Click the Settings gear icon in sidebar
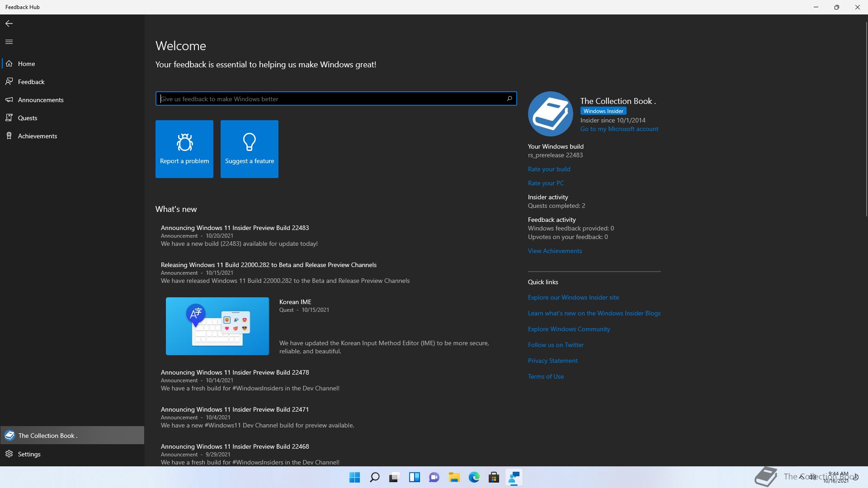The height and width of the screenshot is (488, 868). [x=9, y=454]
